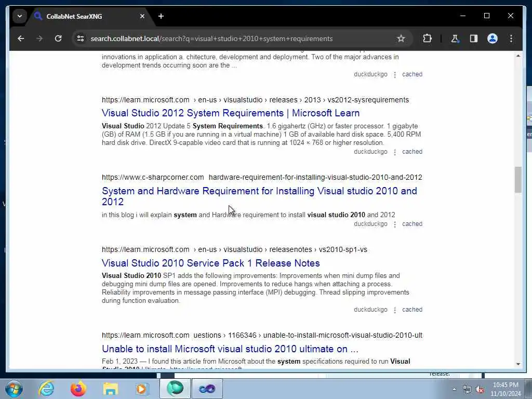
Task: Open the Chrome Labs flask icon
Action: pyautogui.click(x=455, y=38)
